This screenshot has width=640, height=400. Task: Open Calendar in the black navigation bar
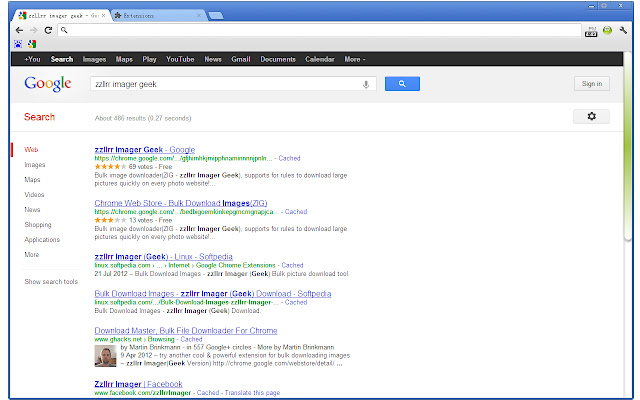[320, 59]
